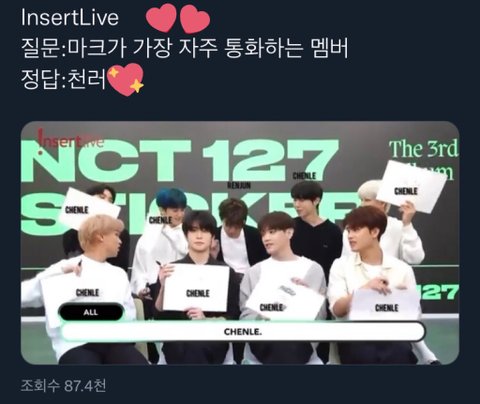Click the CHENLE paper at bottom right
This screenshot has height=404, width=480.
[385, 304]
